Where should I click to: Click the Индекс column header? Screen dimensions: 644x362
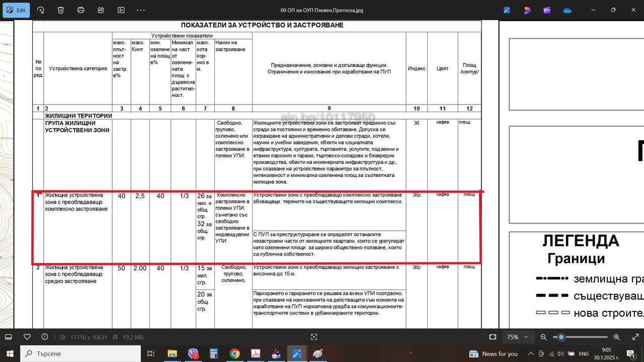417,68
